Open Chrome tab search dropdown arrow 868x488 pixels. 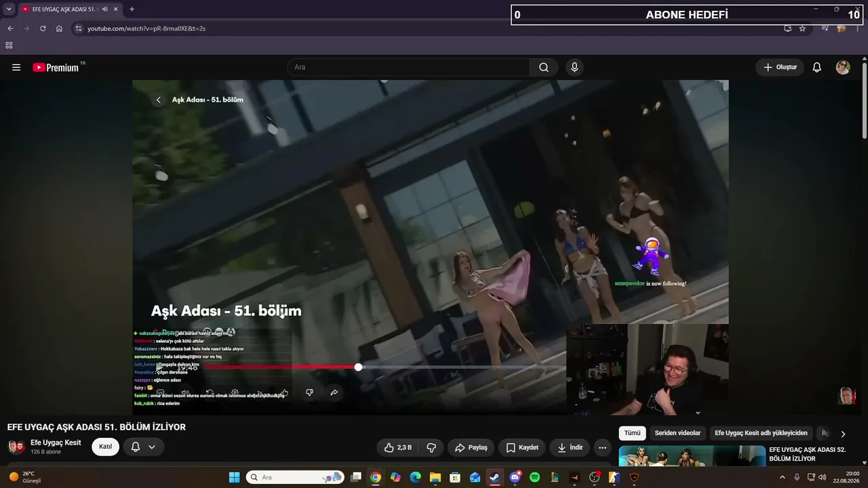9,9
